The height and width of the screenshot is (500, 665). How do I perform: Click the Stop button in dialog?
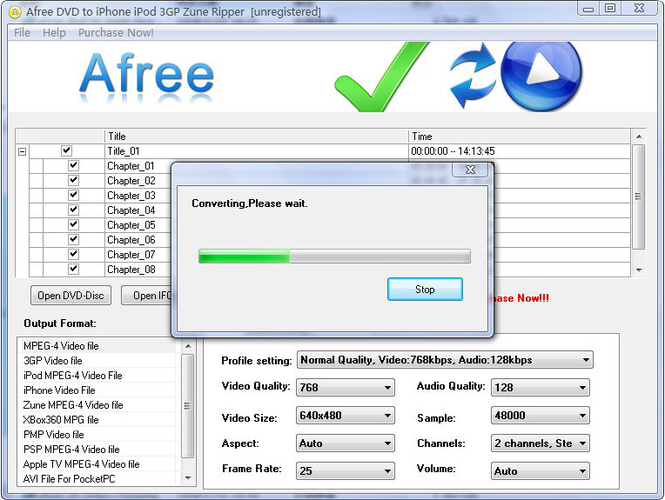click(425, 289)
